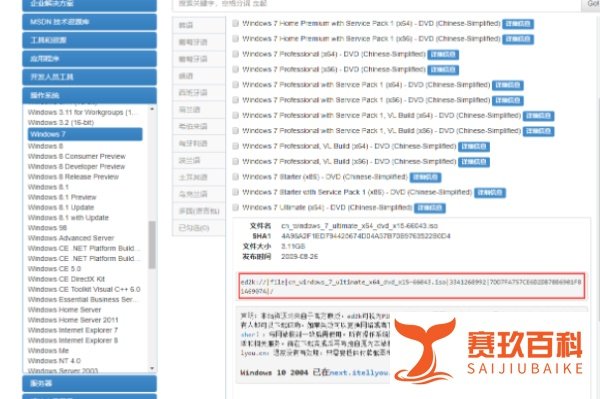Tick the Windows 7 Starter (x86) checkbox
The height and width of the screenshot is (399, 600).
click(x=235, y=177)
